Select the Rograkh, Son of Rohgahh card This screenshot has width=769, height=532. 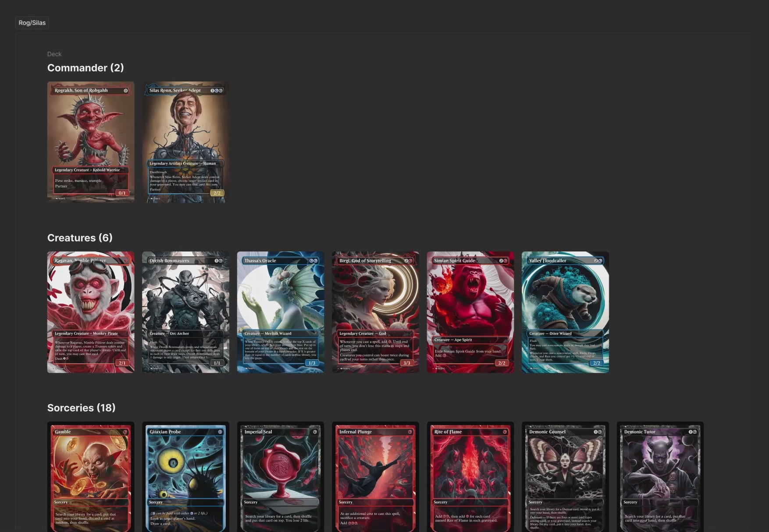click(x=91, y=142)
